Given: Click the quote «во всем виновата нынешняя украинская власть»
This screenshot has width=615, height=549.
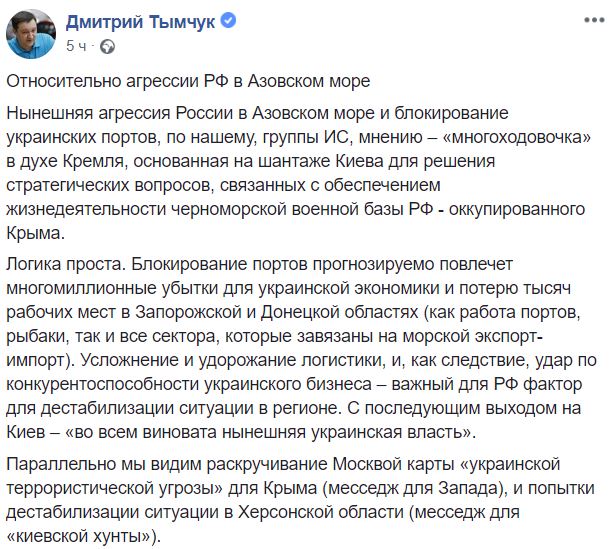Looking at the screenshot, I should (x=268, y=432).
